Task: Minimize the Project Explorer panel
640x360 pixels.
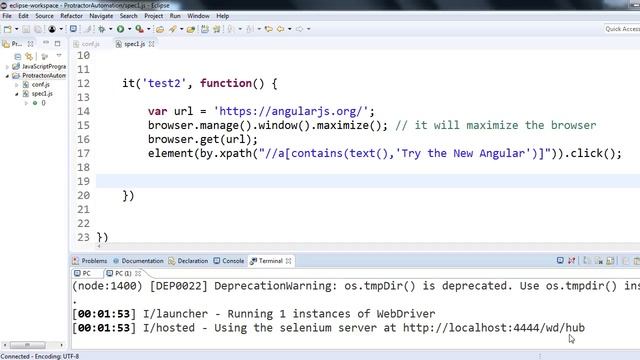Action: pyautogui.click(x=46, y=43)
